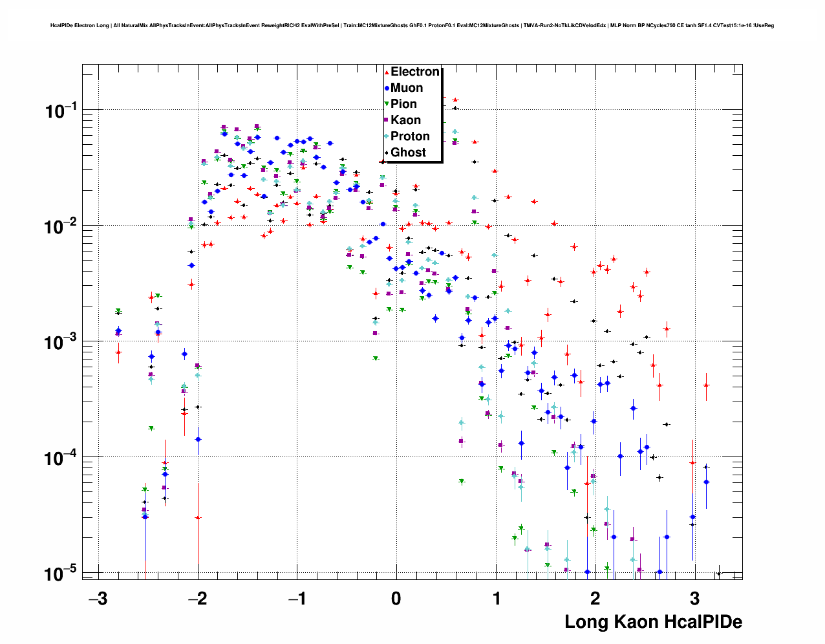Select the 'Muon' legend label text
Image resolution: width=825 pixels, height=644 pixels.
click(407, 88)
